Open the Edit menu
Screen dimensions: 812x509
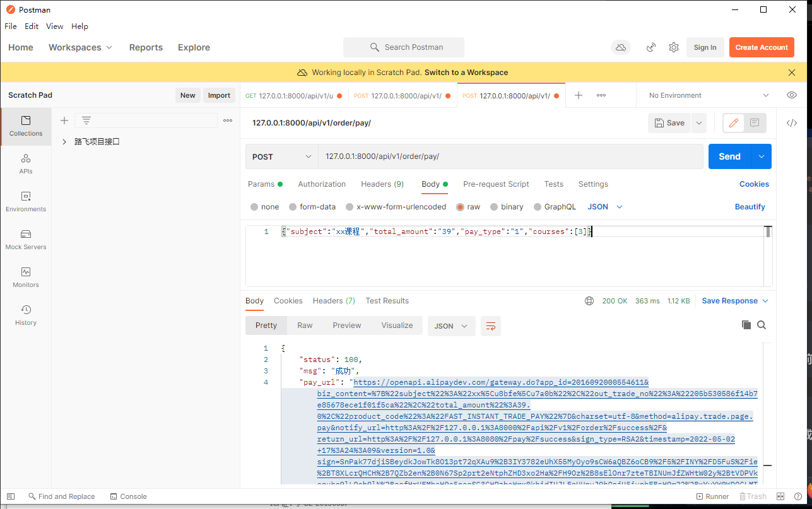32,26
